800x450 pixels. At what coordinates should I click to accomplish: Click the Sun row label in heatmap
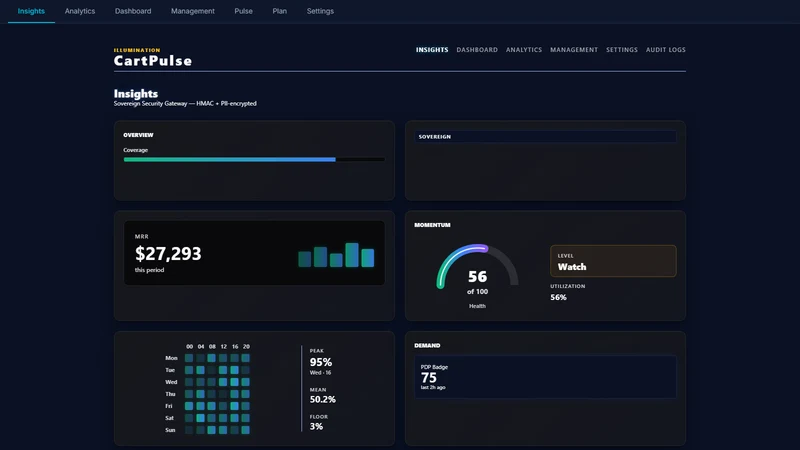170,430
